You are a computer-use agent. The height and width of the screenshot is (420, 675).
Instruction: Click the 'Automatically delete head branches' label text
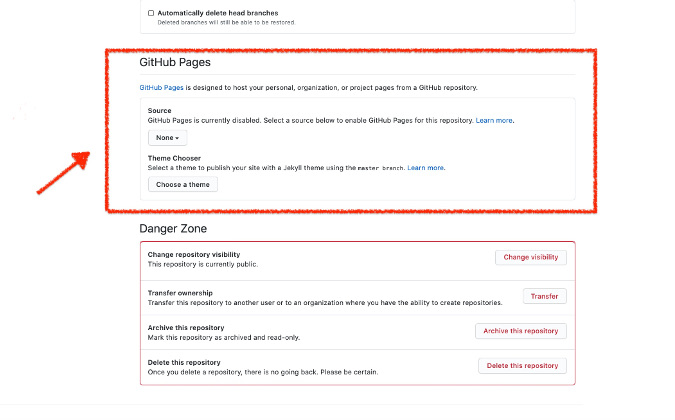click(210, 13)
